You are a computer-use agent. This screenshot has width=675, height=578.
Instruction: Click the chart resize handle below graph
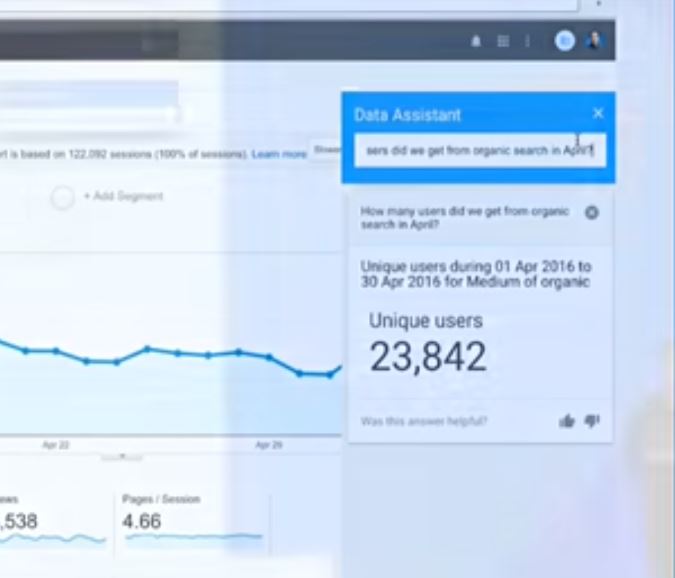click(x=122, y=457)
